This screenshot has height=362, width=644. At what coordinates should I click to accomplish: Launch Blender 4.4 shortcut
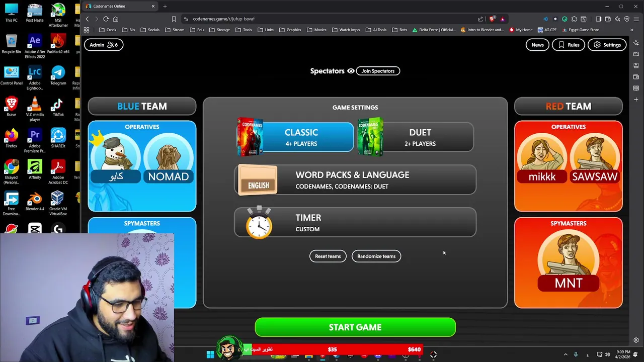click(x=35, y=201)
